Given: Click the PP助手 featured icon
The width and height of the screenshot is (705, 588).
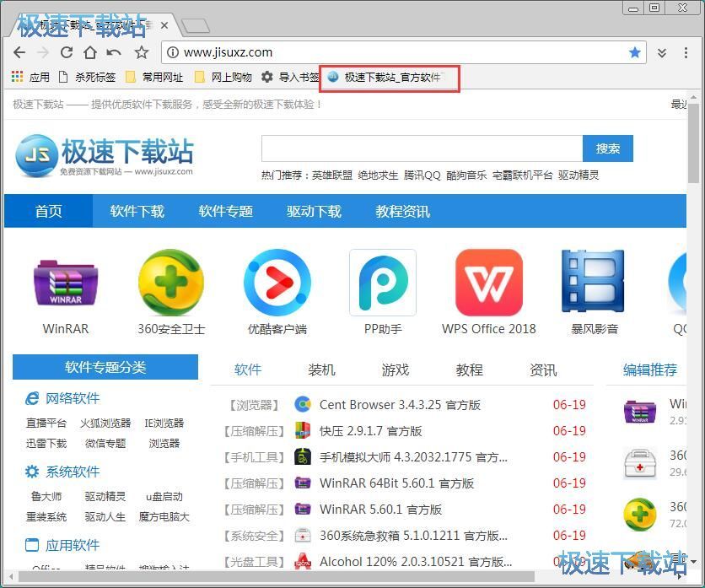Looking at the screenshot, I should pos(383,283).
